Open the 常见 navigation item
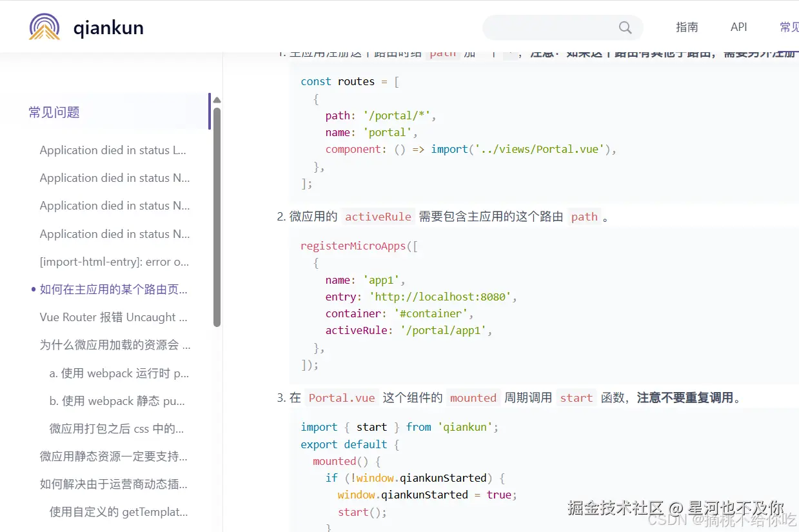Viewport: 799px width, 532px height. [789, 27]
